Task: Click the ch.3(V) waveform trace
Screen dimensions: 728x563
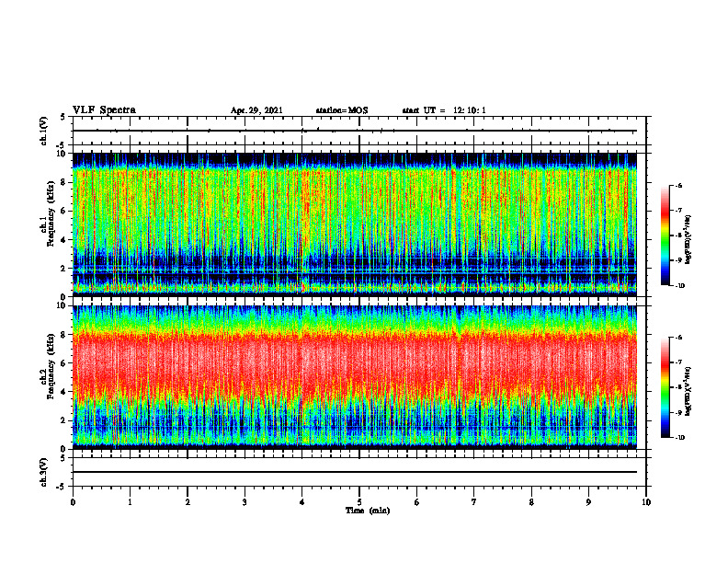Action: [355, 472]
